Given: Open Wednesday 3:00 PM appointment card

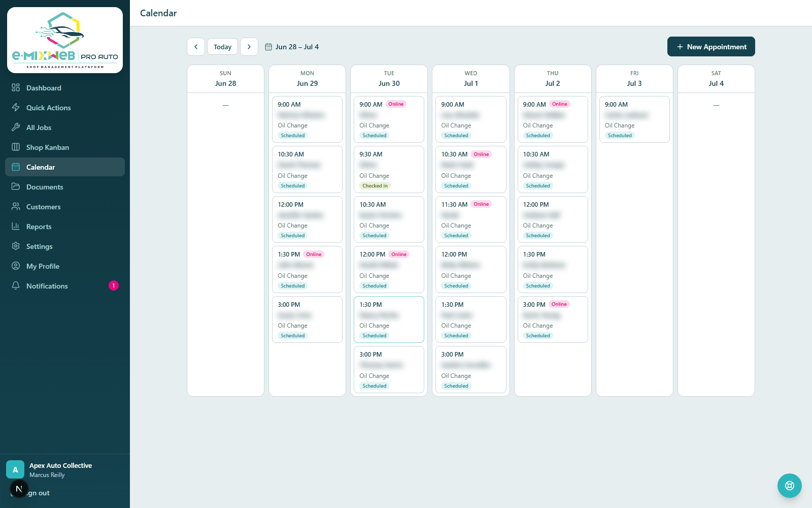Looking at the screenshot, I should point(470,369).
